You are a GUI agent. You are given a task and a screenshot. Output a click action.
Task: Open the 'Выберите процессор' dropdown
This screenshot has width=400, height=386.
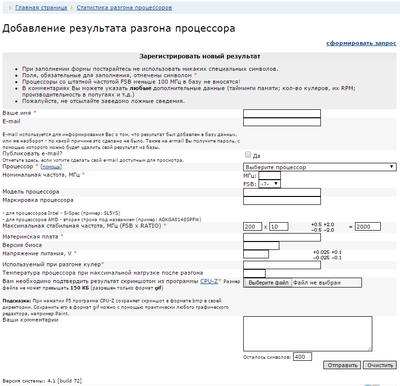(x=320, y=167)
